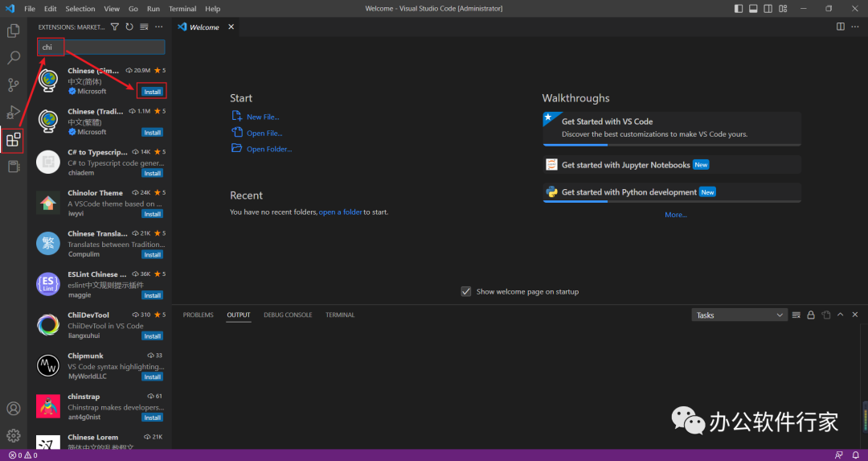Close the Welcome tab
The image size is (868, 461).
[x=231, y=27]
